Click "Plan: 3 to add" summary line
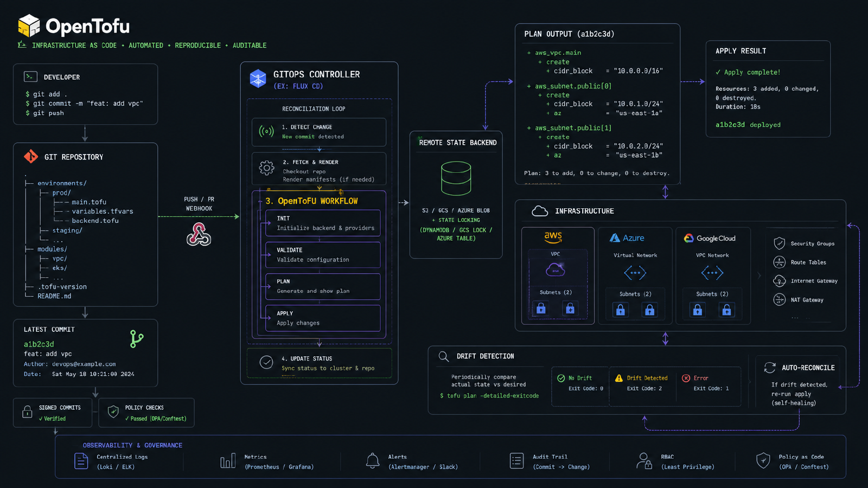Image resolution: width=868 pixels, height=488 pixels. (x=597, y=173)
